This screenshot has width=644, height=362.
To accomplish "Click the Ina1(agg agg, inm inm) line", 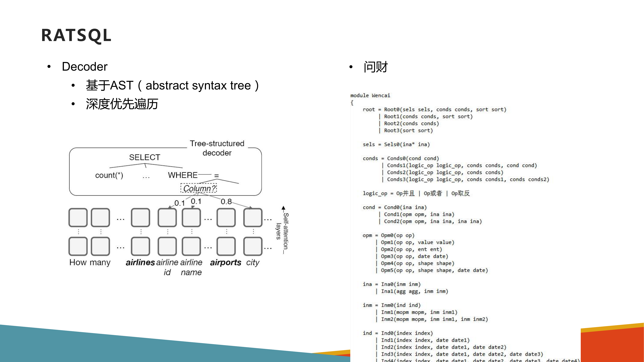I will click(x=412, y=291).
